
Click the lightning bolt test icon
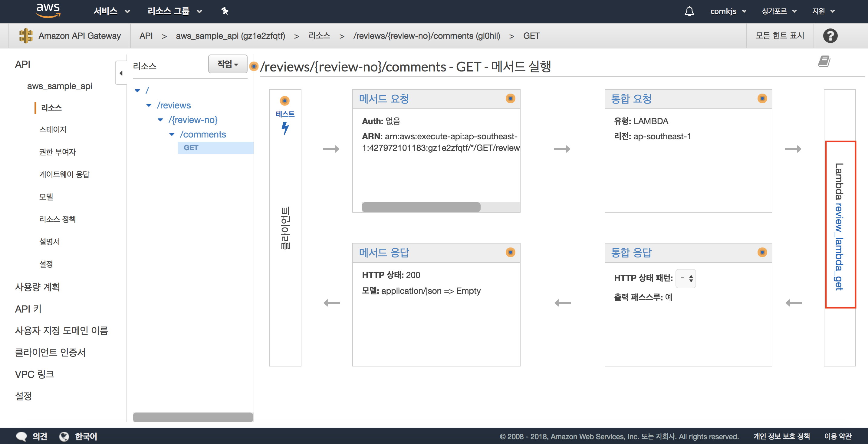click(285, 128)
